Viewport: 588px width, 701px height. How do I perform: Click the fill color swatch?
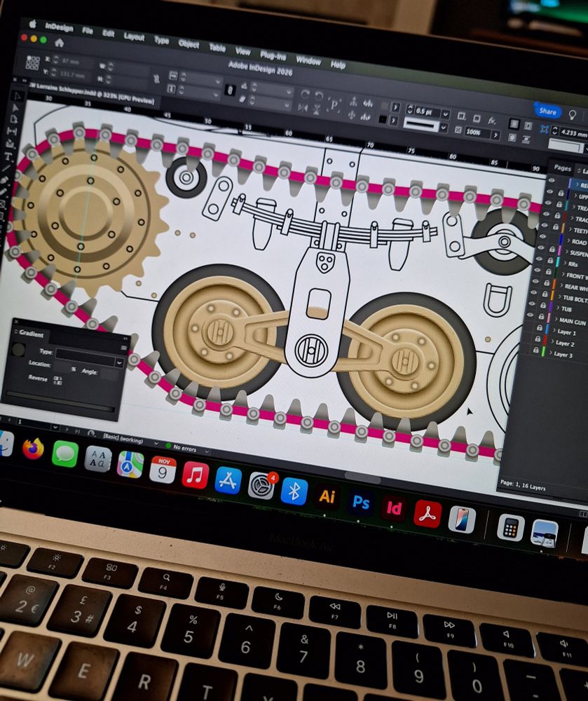[x=383, y=106]
